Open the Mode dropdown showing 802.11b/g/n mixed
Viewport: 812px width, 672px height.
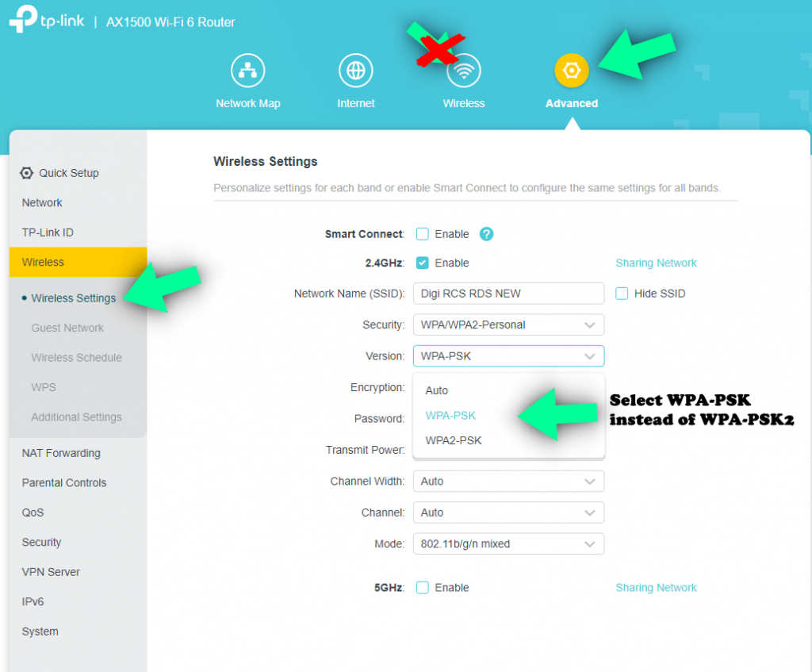pos(508,544)
